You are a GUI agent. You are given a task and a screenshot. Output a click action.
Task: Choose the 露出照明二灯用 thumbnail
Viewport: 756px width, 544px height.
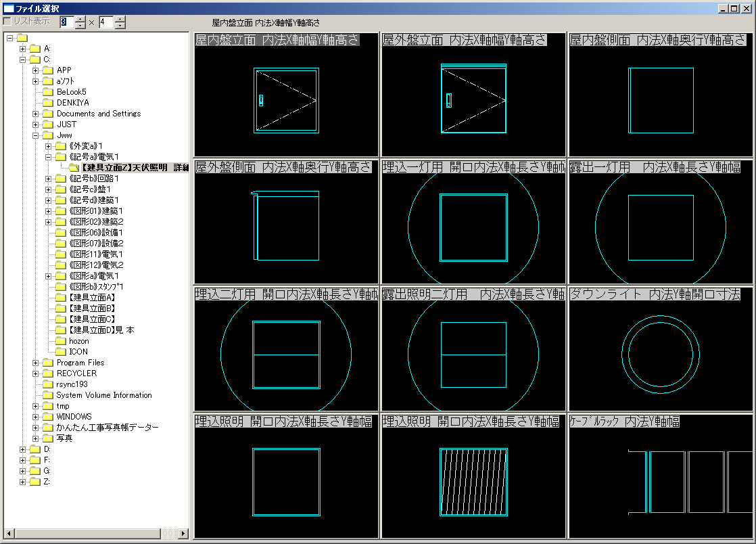(473, 349)
